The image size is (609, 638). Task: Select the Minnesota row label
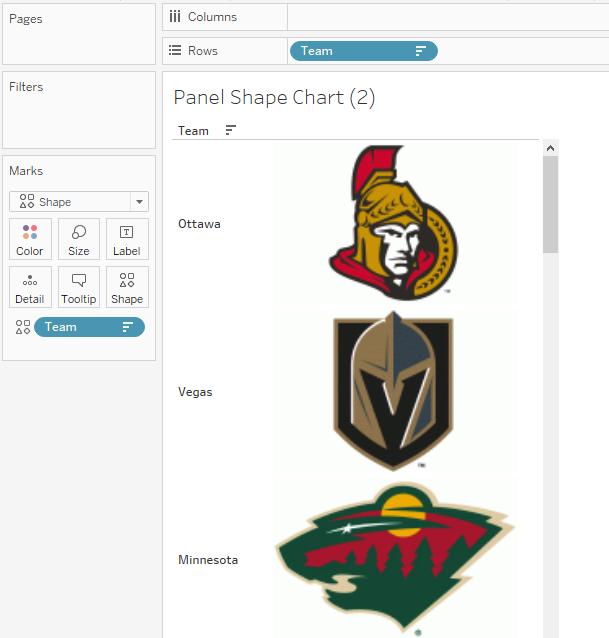[208, 560]
